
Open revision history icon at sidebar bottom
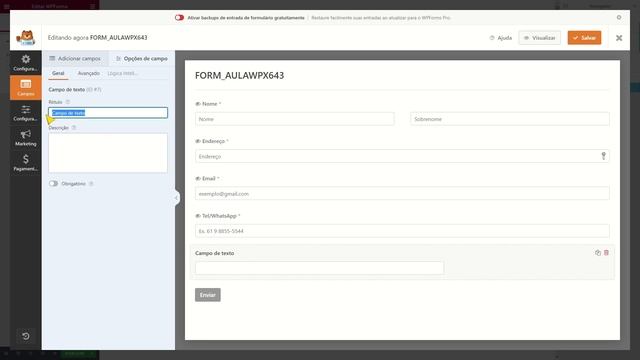tap(26, 336)
